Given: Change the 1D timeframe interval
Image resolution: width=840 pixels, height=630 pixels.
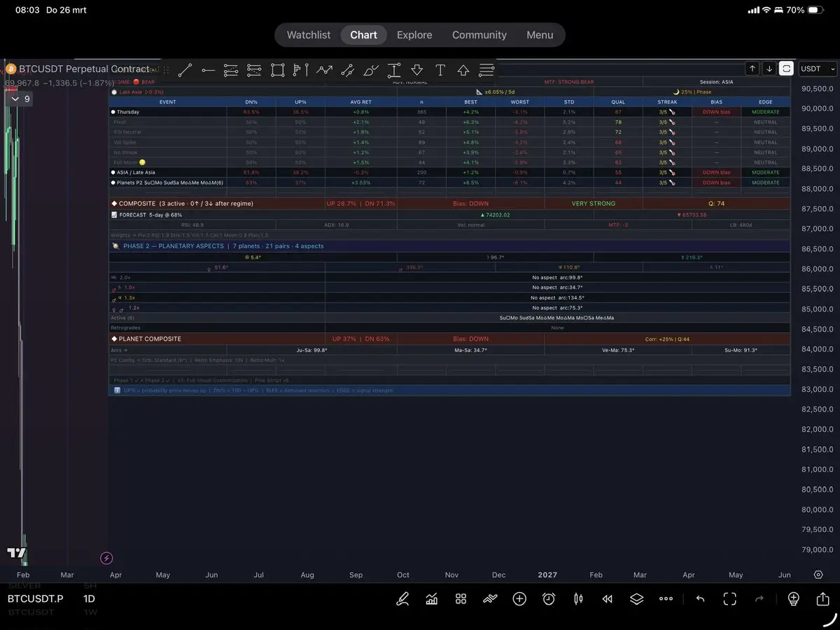Looking at the screenshot, I should [x=90, y=598].
